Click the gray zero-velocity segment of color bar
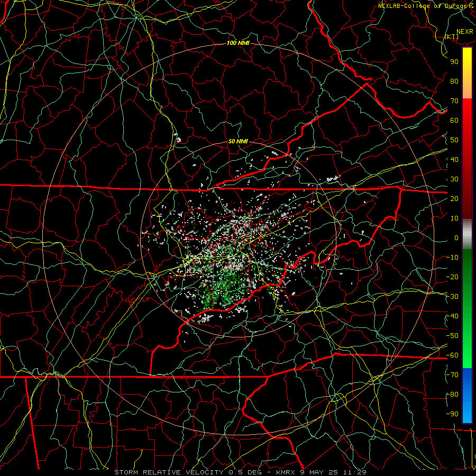The width and height of the screenshot is (476, 476). (x=467, y=234)
